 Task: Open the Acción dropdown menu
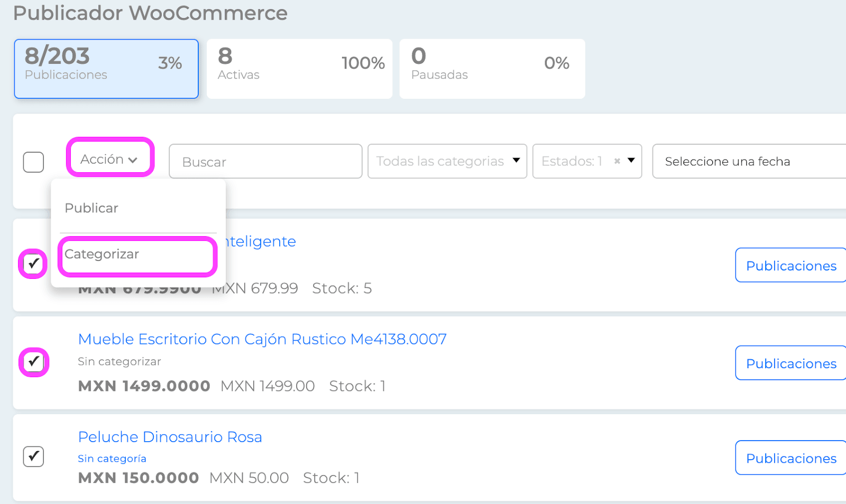pos(109,159)
